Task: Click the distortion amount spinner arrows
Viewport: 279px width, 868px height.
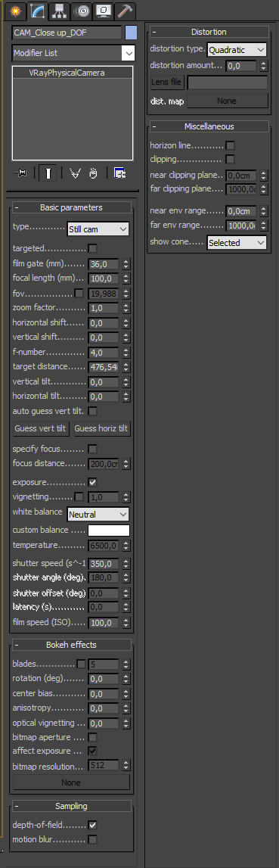Action: pyautogui.click(x=263, y=66)
